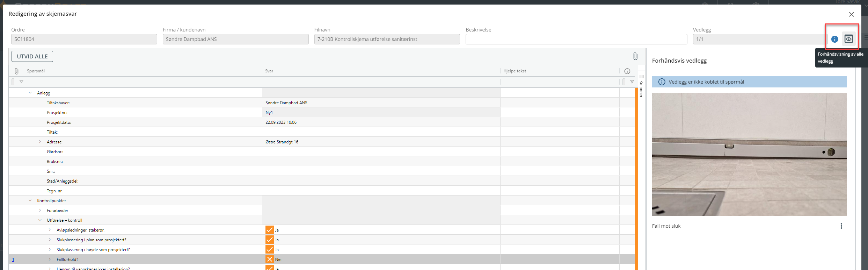
Task: Select the Gårdsnr.: row
Action: point(322,151)
